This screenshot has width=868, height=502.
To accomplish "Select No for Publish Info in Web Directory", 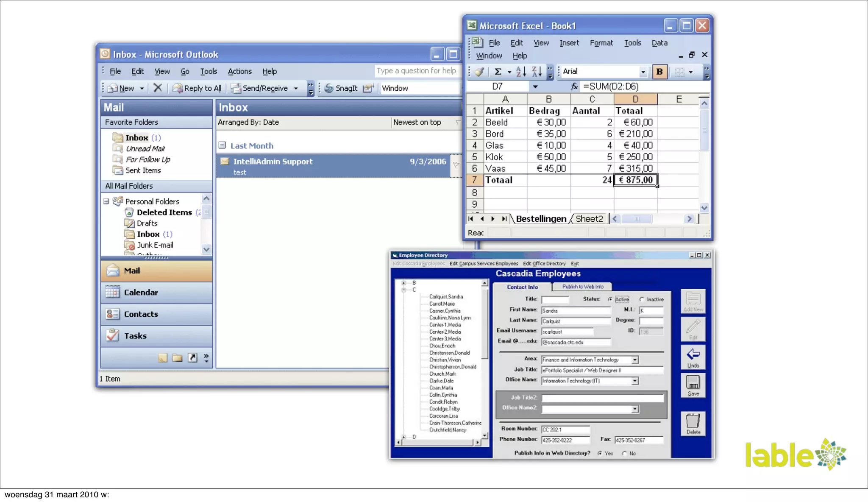I will pos(625,453).
